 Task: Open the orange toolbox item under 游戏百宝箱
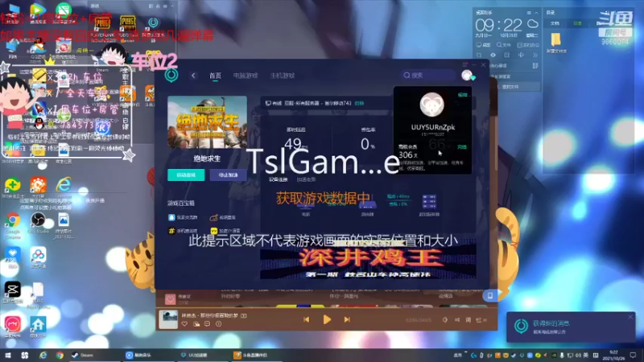(222, 217)
